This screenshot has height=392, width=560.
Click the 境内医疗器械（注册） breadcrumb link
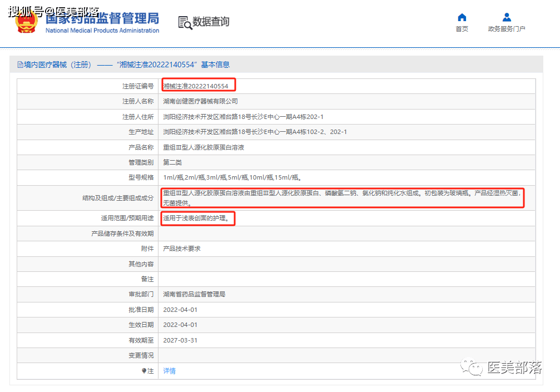[58, 65]
